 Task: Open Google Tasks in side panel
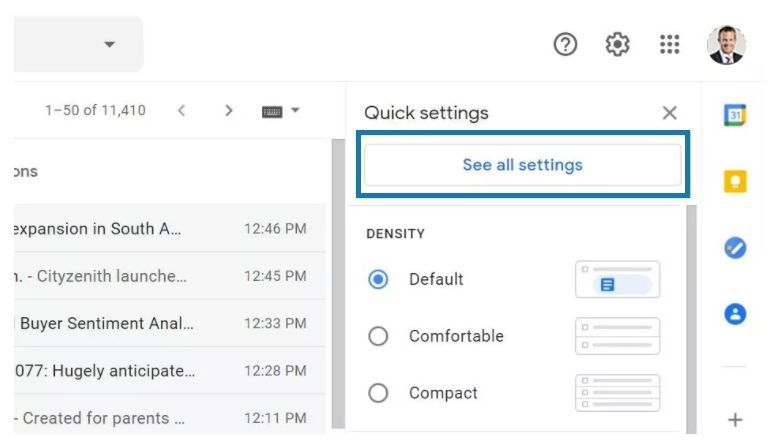735,248
